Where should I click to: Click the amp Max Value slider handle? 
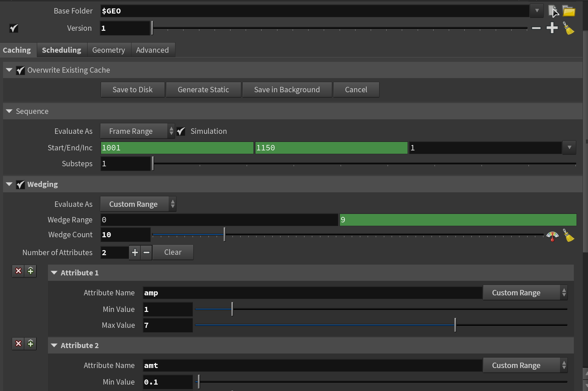(455, 325)
